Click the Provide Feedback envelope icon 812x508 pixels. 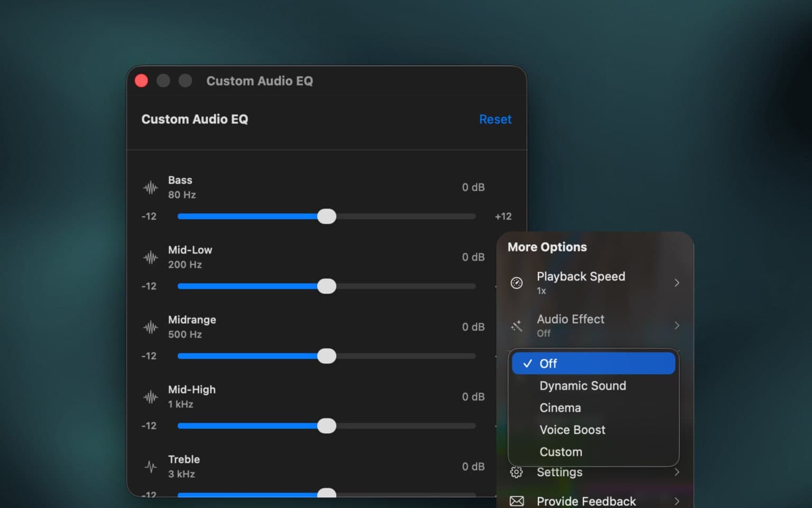[516, 500]
